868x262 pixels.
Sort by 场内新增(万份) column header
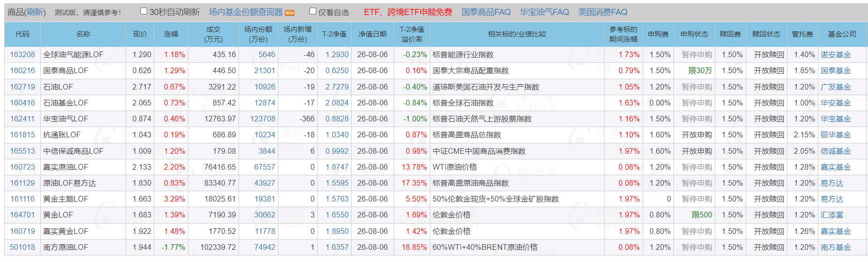(x=298, y=34)
